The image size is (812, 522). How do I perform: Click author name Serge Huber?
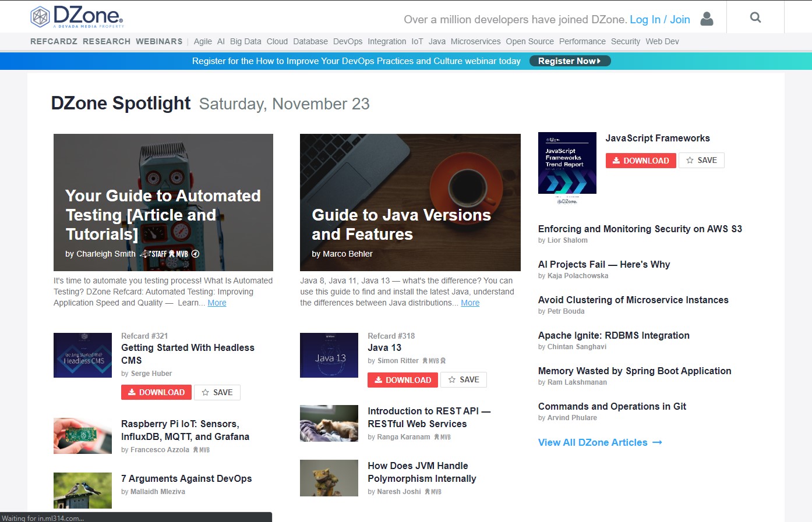(x=151, y=374)
